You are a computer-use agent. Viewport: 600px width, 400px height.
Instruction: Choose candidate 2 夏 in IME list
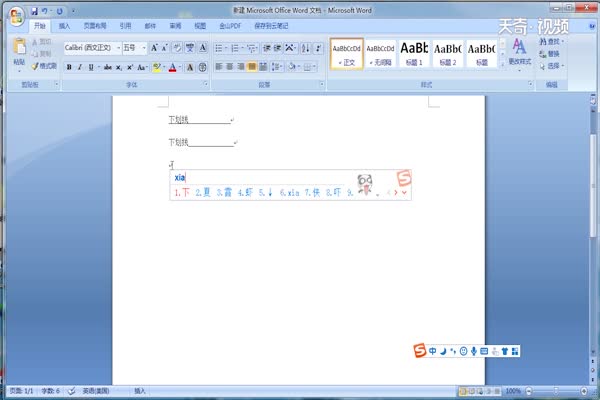[x=204, y=192]
